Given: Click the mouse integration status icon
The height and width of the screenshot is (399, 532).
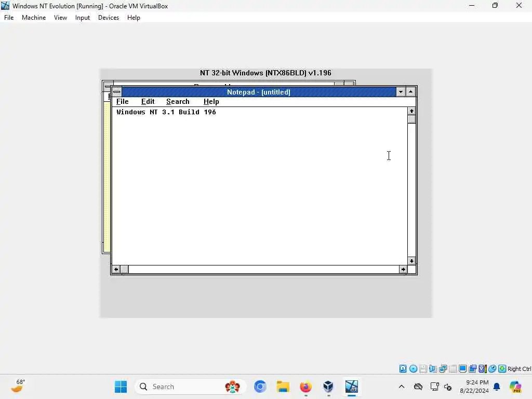Looking at the screenshot, I should 493,369.
